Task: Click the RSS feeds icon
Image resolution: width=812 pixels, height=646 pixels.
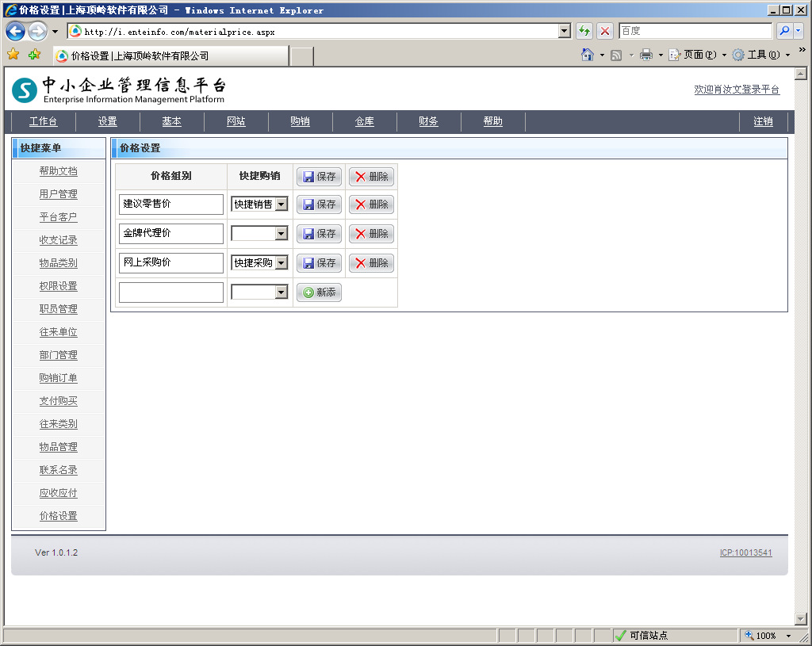Action: [616, 55]
